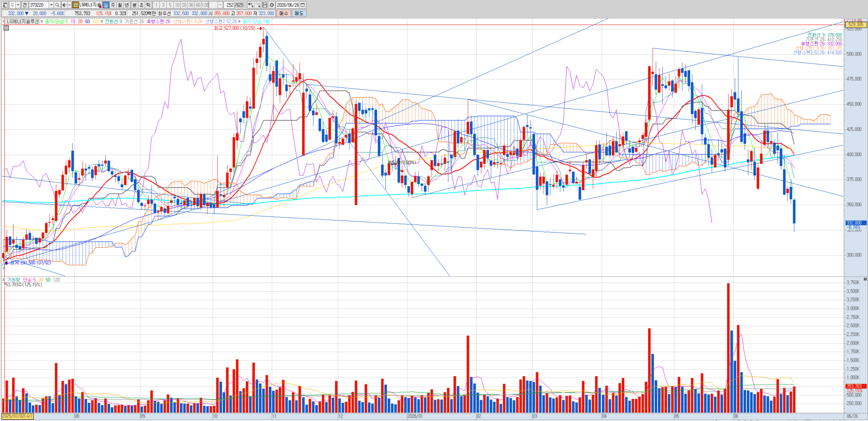Click the green 신 badge icon
Image resolution: width=868 pixels, height=421 pixels.
point(76,5)
